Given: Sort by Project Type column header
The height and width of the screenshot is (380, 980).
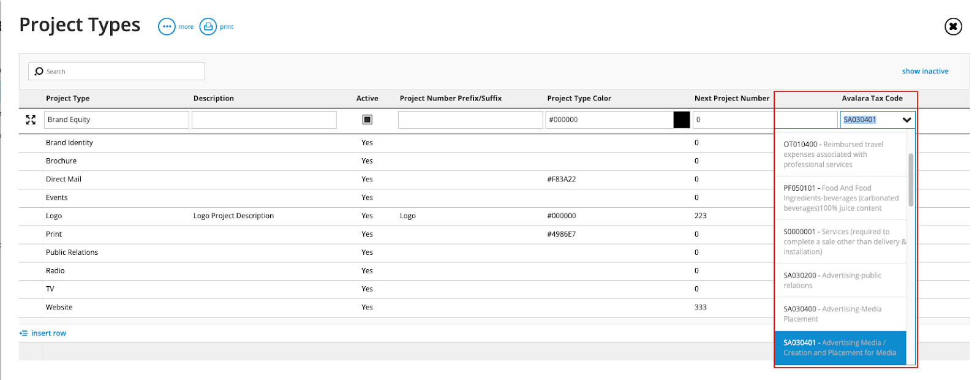Looking at the screenshot, I should pos(67,98).
